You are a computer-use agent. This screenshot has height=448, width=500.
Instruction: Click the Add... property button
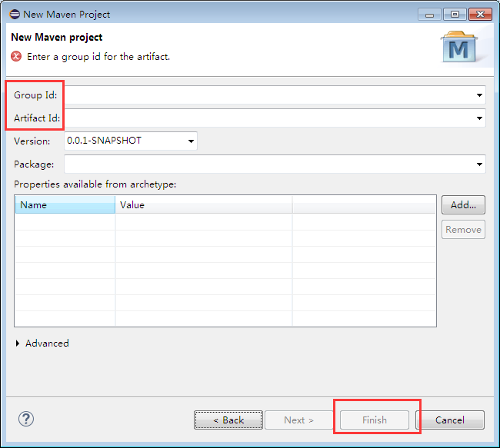[463, 205]
